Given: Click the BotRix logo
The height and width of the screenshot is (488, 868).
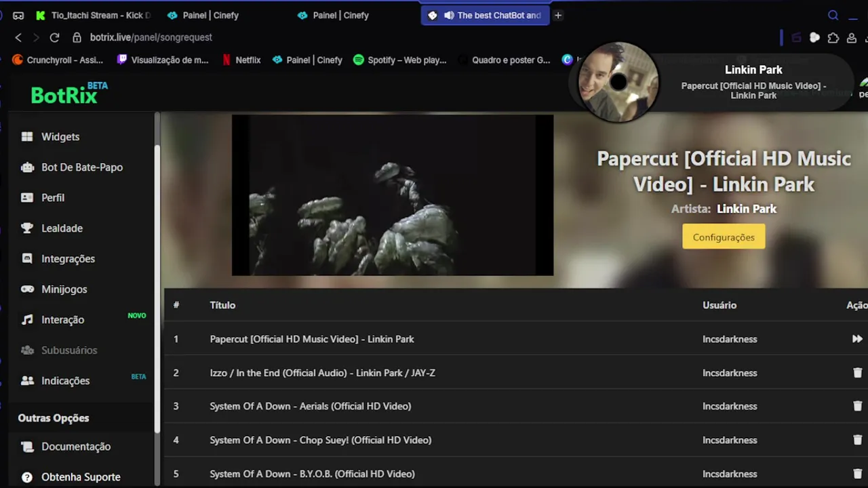Looking at the screenshot, I should point(68,94).
